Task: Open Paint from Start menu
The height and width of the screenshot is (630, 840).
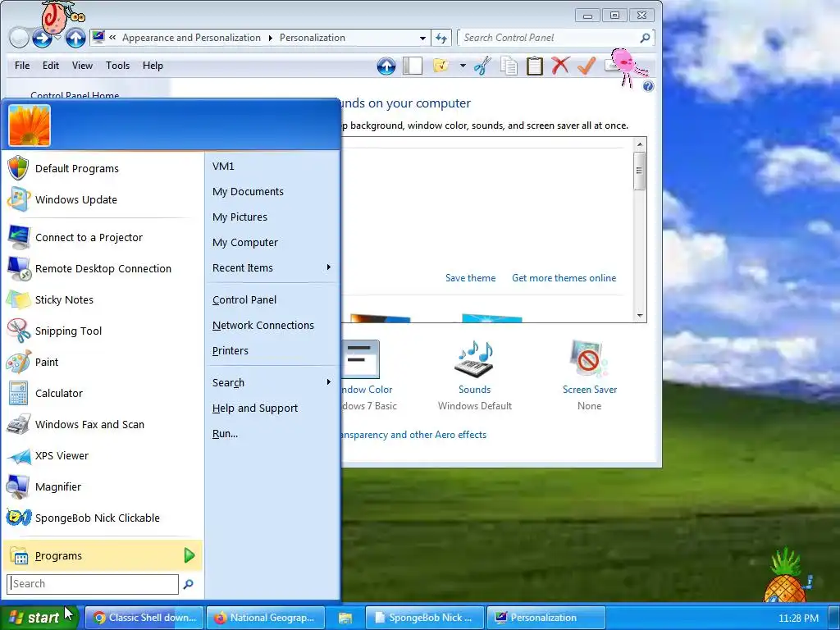Action: (x=102, y=362)
